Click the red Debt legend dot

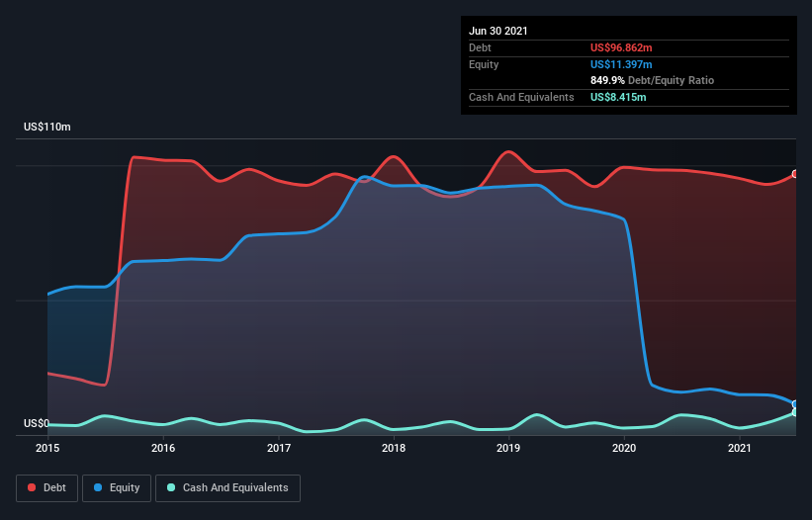point(32,487)
